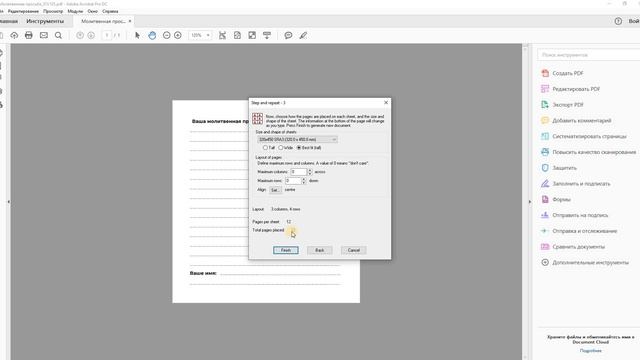The image size is (640, 360).
Task: Select the Hand pan tool
Action: [152, 36]
